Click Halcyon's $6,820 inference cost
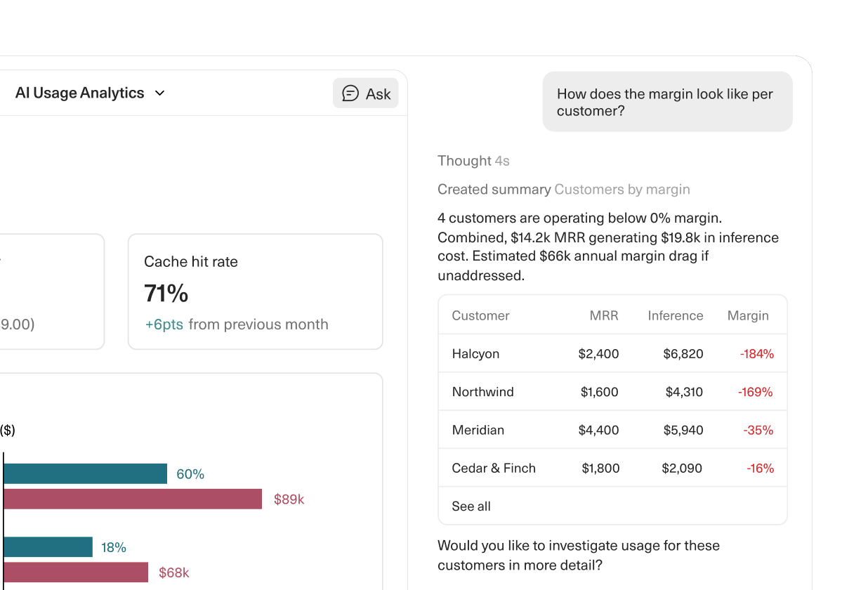This screenshot has height=590, width=868. click(x=683, y=354)
